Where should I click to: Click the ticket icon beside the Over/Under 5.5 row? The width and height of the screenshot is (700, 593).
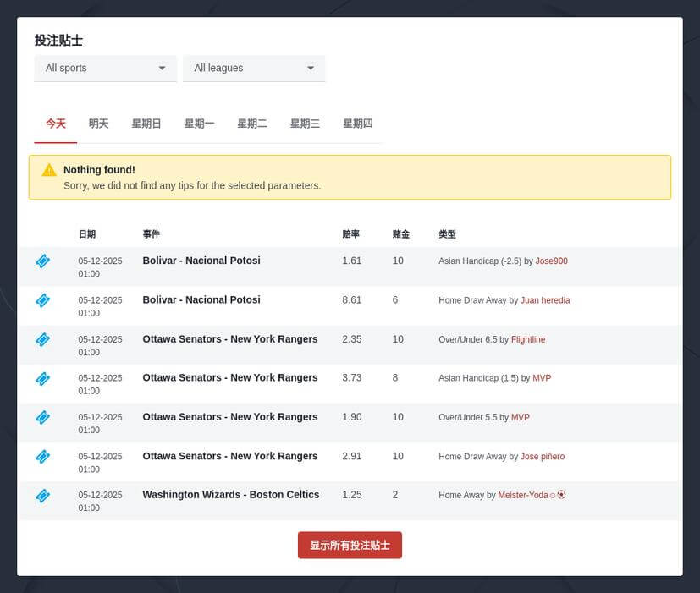pyautogui.click(x=42, y=417)
